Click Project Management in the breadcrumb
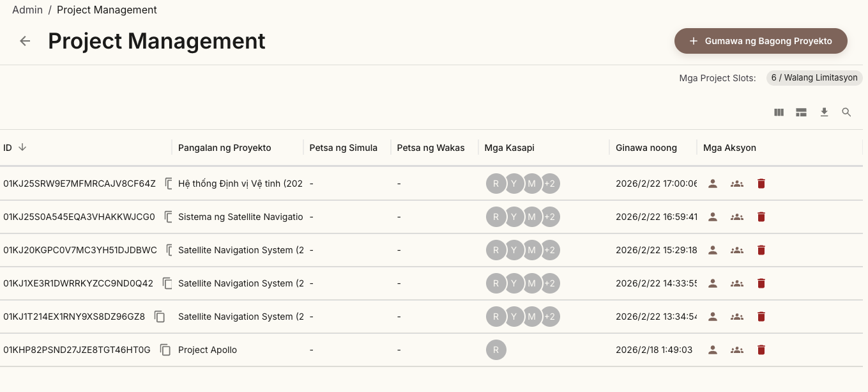 [x=106, y=10]
